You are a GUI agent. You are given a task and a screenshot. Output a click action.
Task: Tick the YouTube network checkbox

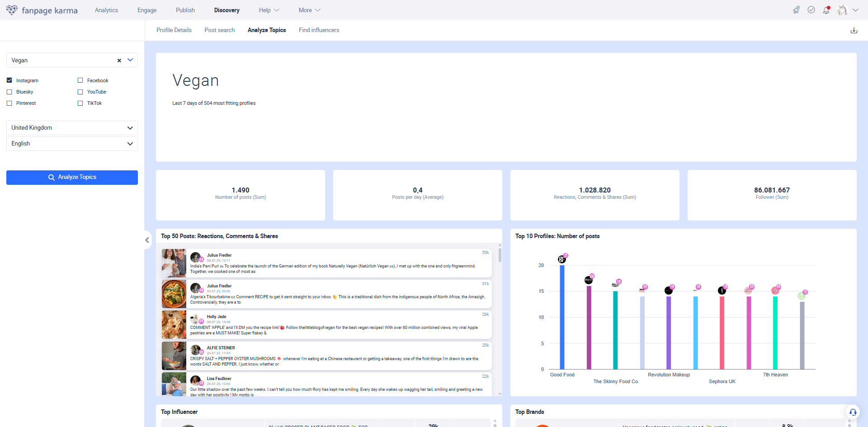point(80,92)
